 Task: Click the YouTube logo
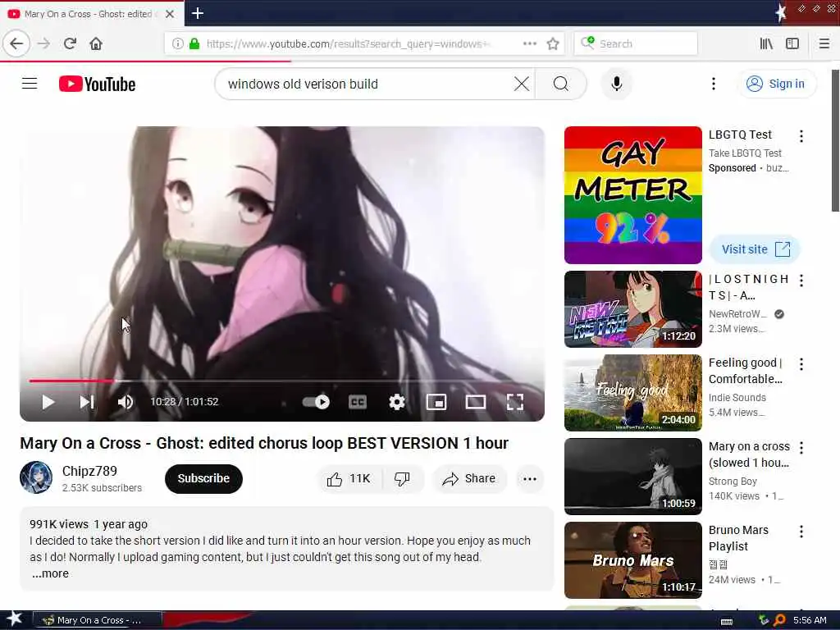point(97,84)
